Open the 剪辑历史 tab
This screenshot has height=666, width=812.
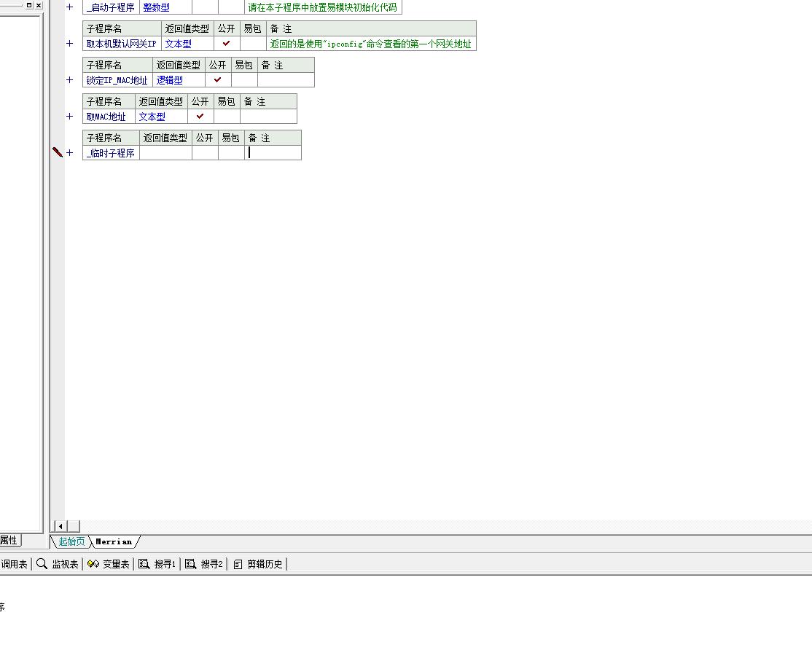(x=258, y=564)
